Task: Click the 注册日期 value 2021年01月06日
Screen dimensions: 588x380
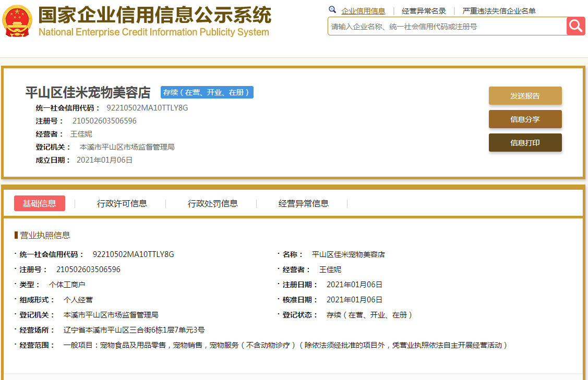Action: 354,285
